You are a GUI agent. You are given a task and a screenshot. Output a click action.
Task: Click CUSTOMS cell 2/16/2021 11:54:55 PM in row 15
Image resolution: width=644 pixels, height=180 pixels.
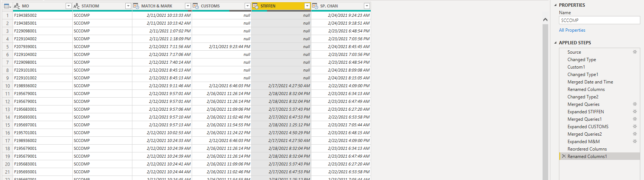[x=222, y=125]
